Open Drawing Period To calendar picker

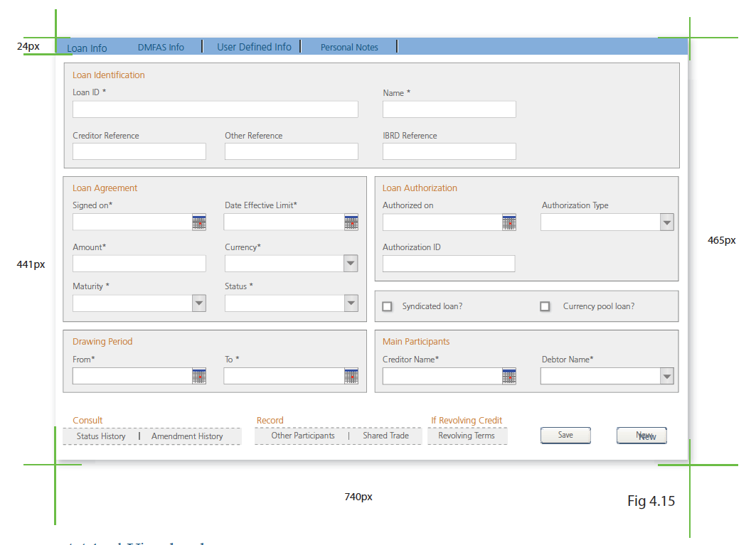point(351,377)
